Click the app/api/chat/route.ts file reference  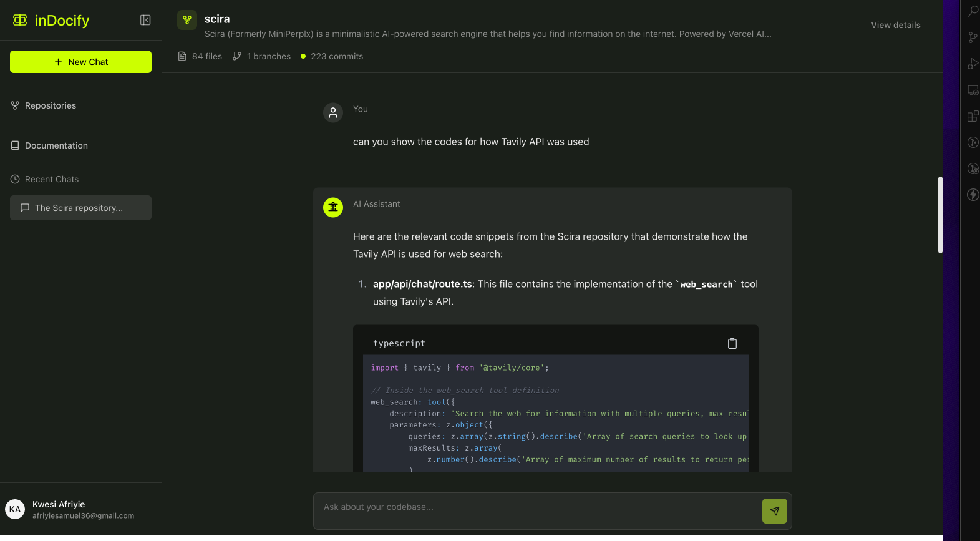point(422,284)
